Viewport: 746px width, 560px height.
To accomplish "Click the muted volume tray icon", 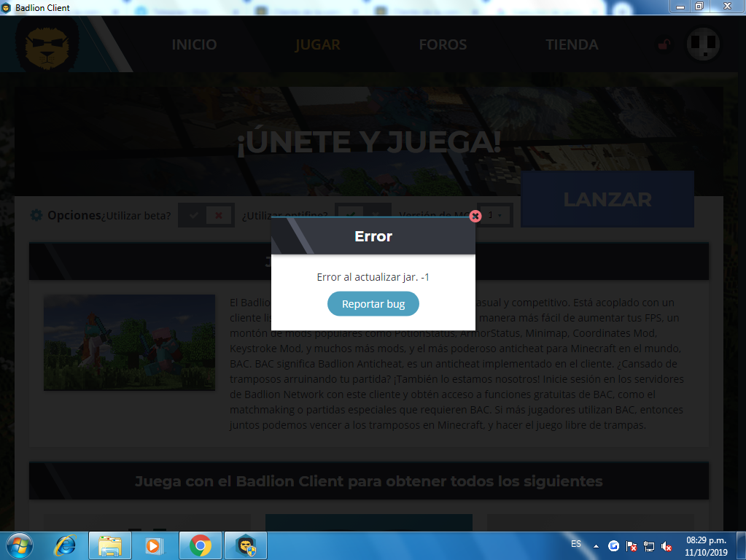I will [667, 547].
